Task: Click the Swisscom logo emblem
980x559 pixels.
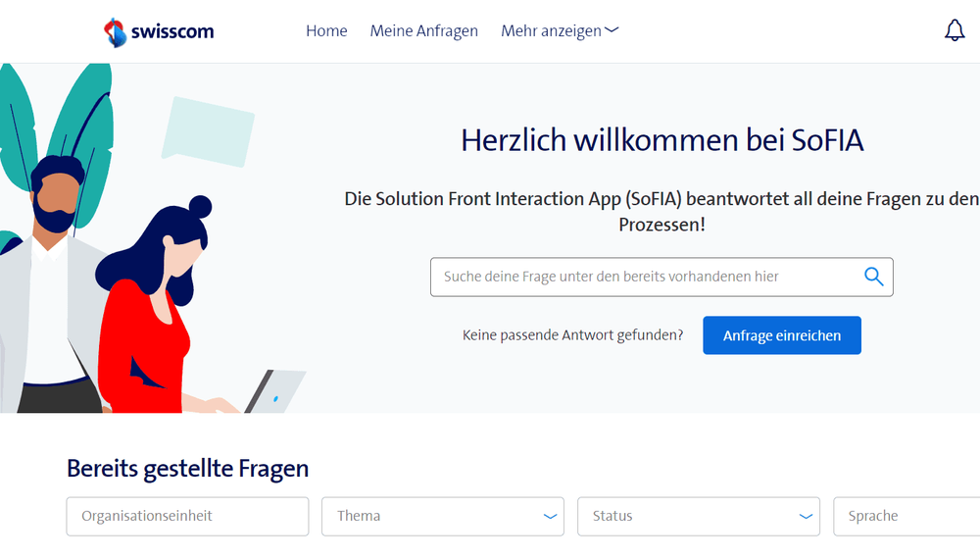Action: [115, 32]
